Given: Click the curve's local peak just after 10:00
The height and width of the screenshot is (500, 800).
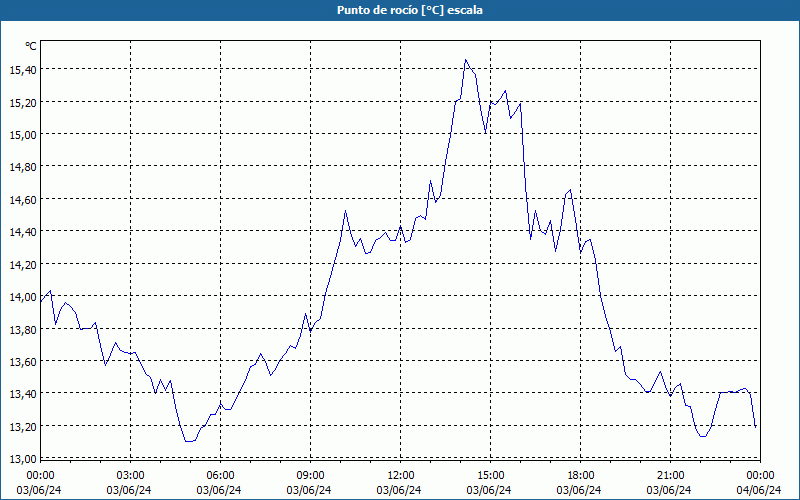Looking at the screenshot, I should tap(345, 210).
